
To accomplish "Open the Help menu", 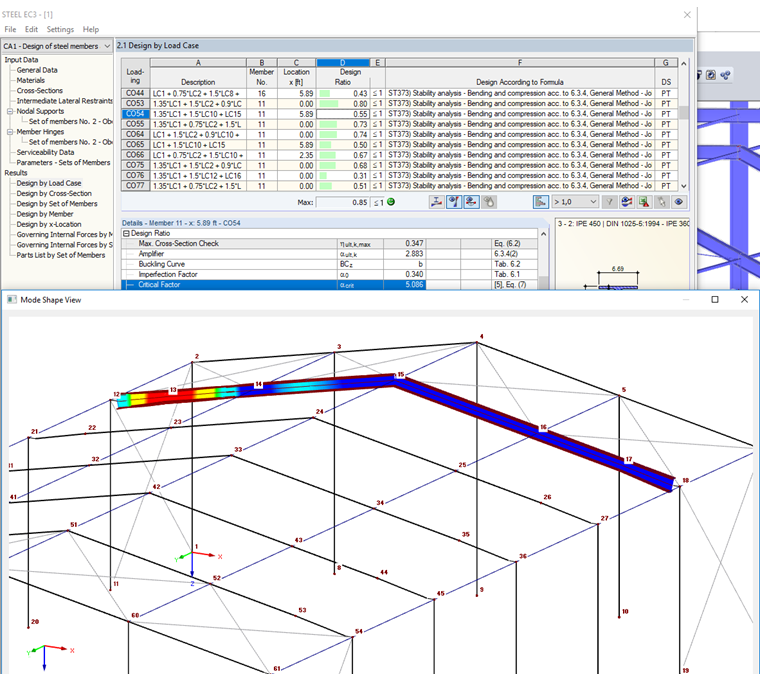I will 91,29.
